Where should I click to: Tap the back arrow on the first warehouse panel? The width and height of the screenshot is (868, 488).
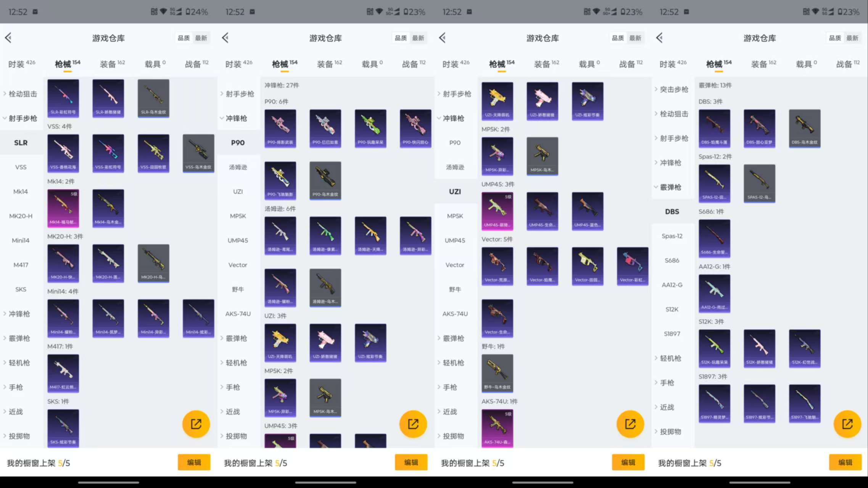(8, 38)
